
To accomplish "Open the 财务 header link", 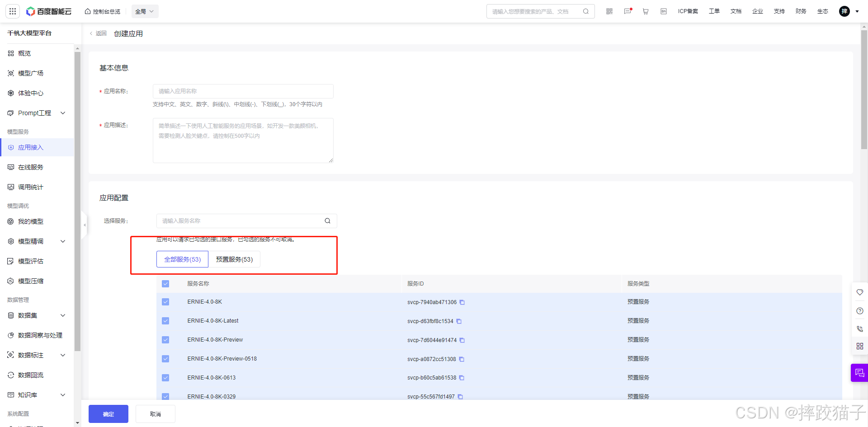I will click(x=801, y=11).
